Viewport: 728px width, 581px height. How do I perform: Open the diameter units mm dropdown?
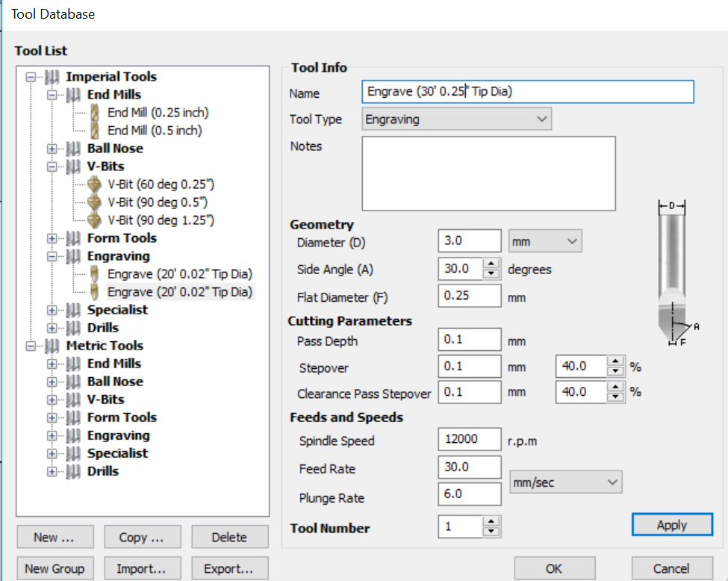tap(545, 241)
